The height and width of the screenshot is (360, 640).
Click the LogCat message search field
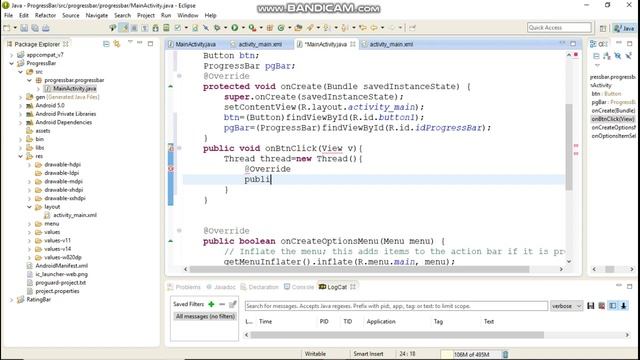(x=396, y=306)
